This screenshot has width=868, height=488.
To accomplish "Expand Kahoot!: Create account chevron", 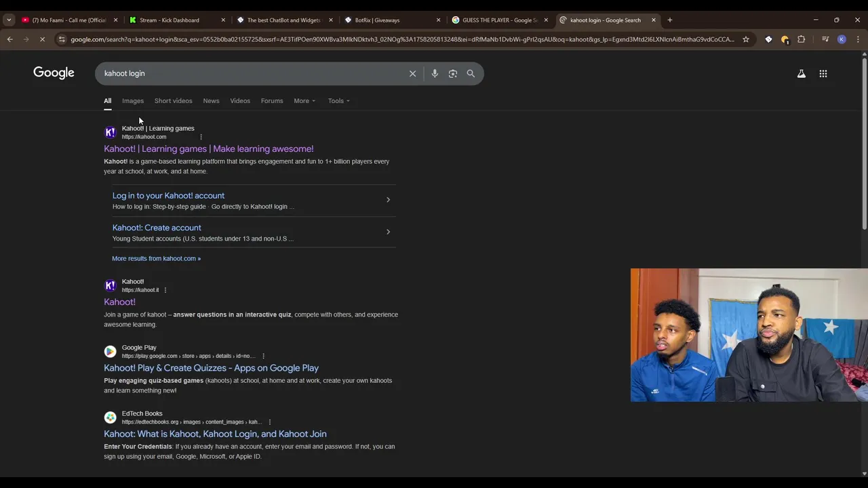I will [x=388, y=232].
